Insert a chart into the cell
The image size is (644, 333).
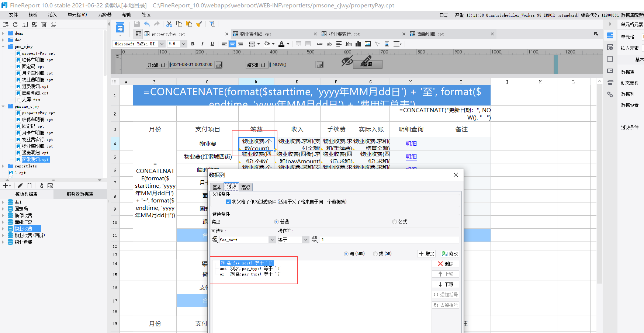click(358, 44)
